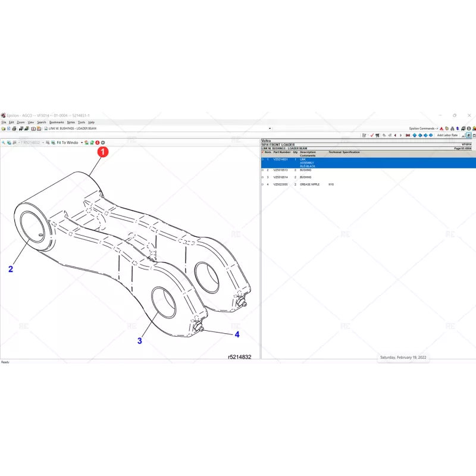Viewport: 476px width, 476px height.
Task: Check the checkbox next to item 2 BUSHING
Action: (261, 170)
